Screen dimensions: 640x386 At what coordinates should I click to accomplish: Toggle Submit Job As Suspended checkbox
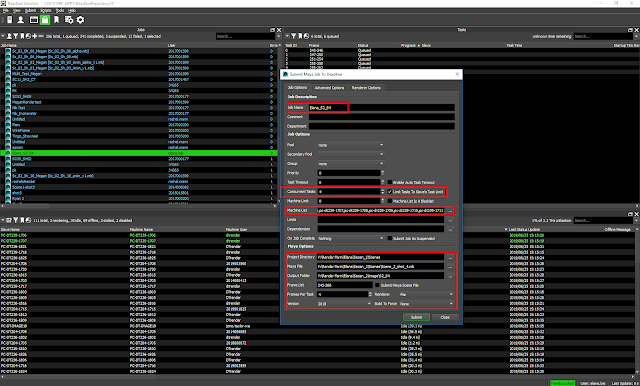390,238
